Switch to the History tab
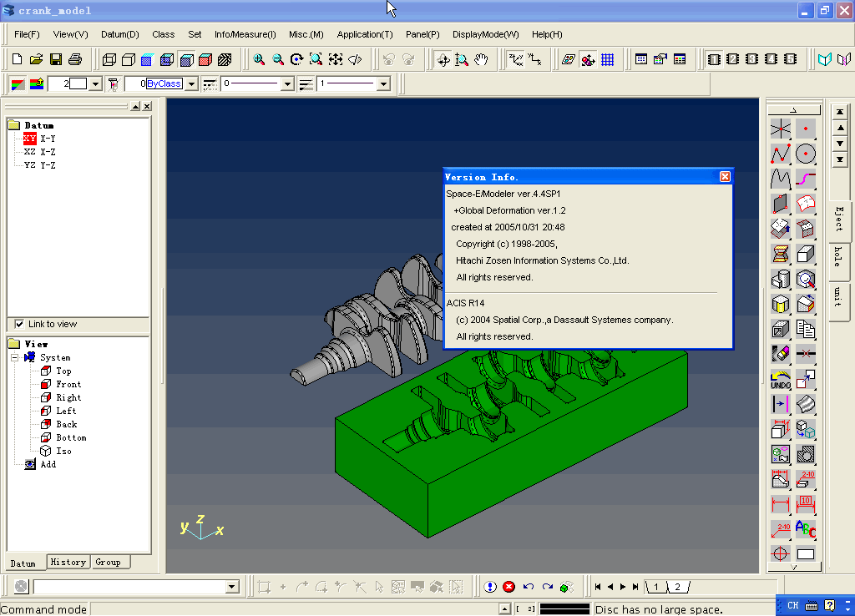Screen dimensions: 855x616 point(68,562)
